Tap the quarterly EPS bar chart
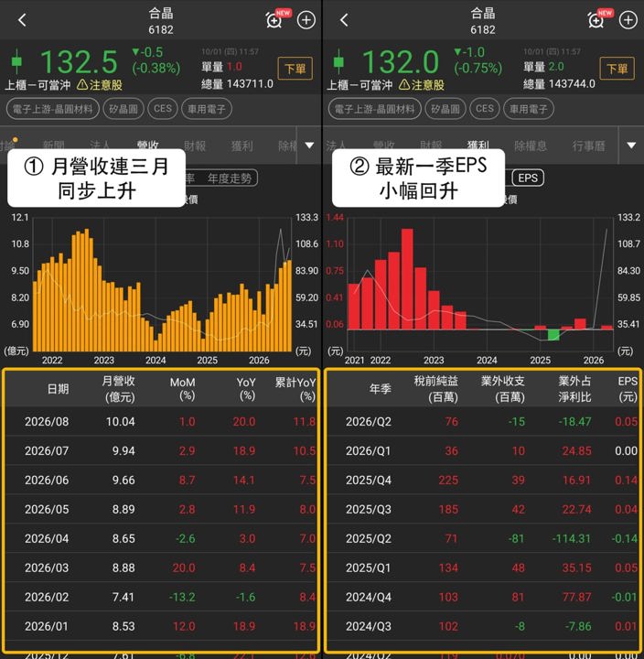 click(x=480, y=286)
